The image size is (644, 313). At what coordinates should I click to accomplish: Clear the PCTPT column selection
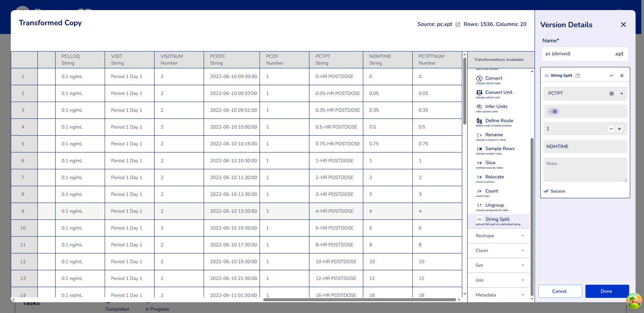(x=612, y=94)
